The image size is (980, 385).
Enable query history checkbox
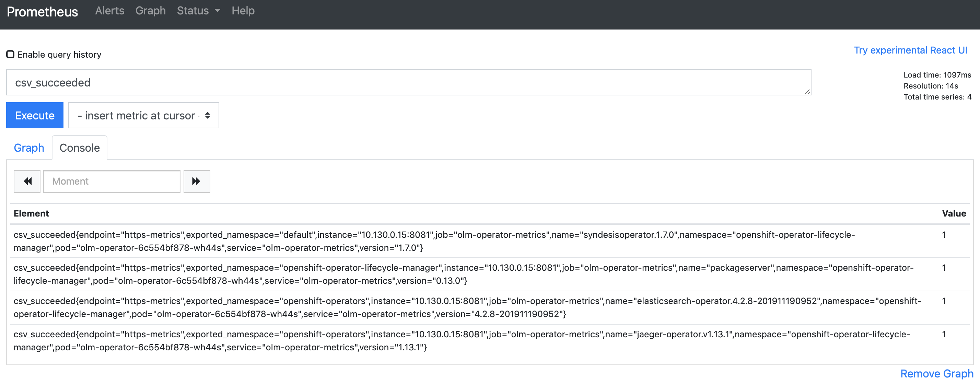coord(10,55)
